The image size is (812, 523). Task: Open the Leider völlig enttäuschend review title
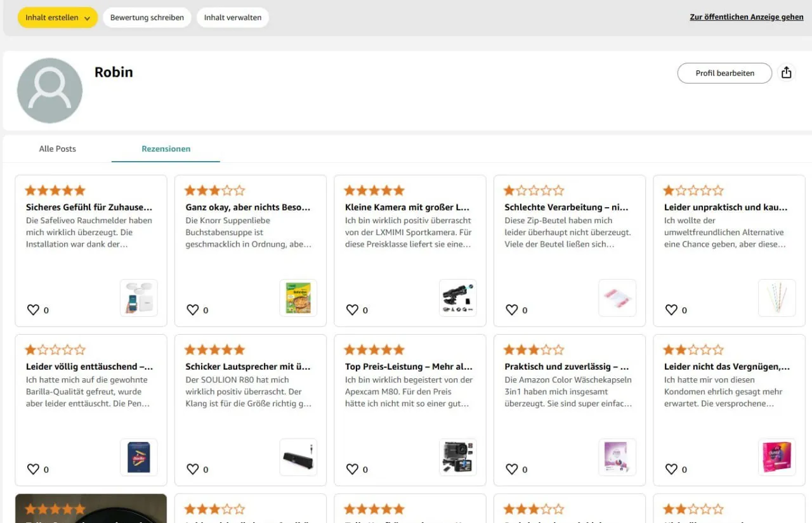(89, 366)
